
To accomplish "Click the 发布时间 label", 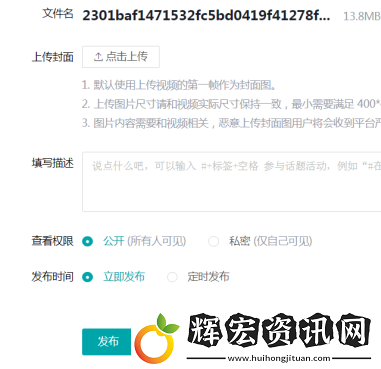I will pos(53,277).
